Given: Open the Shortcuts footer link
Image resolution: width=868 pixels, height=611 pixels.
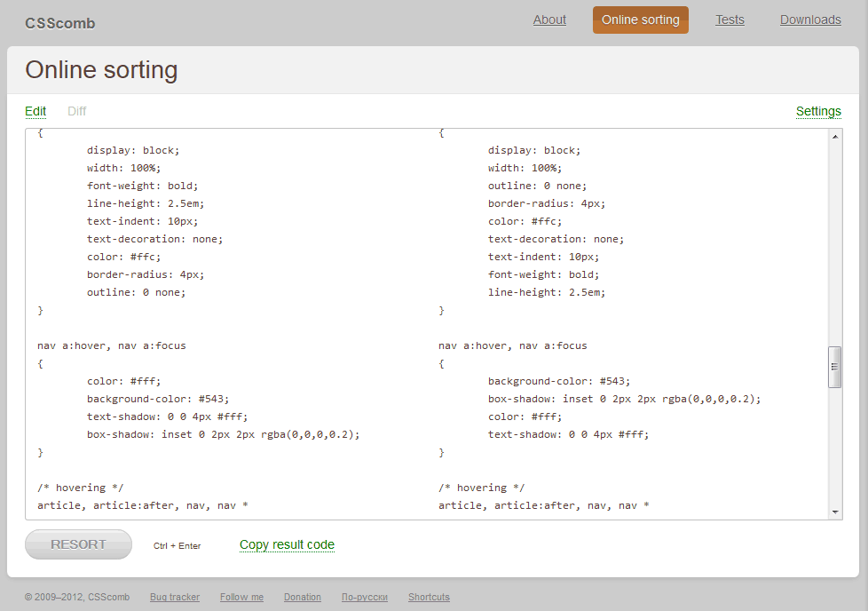Looking at the screenshot, I should tap(429, 597).
